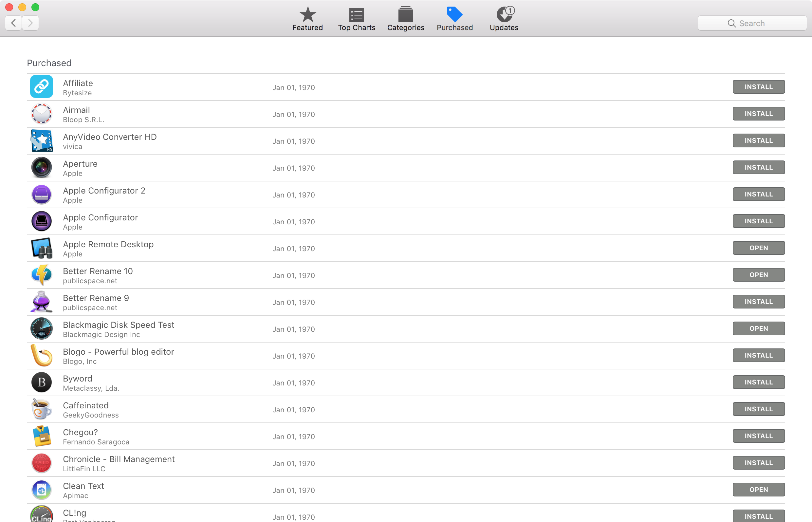The width and height of the screenshot is (812, 522).
Task: Click the Aperture lens icon
Action: pos(41,167)
